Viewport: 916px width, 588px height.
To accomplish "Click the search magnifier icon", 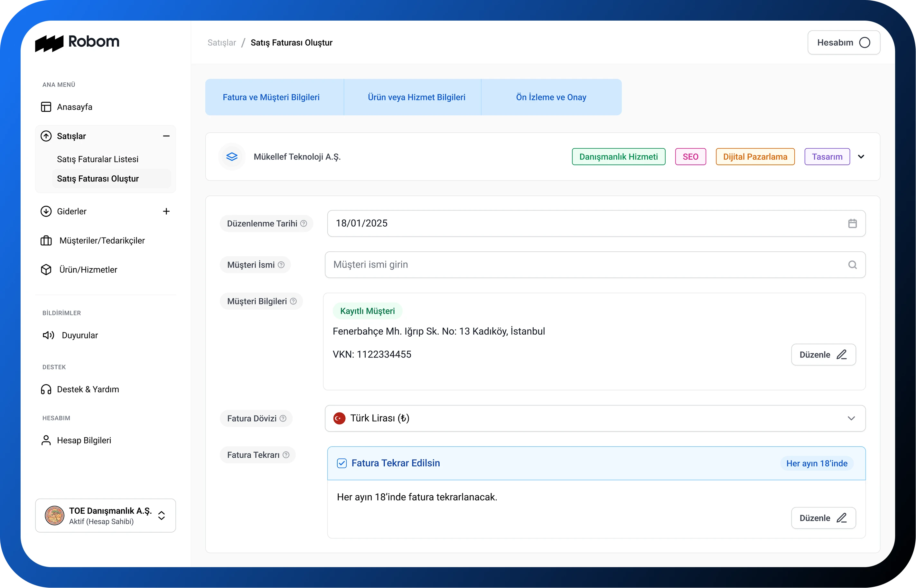I will pos(852,265).
